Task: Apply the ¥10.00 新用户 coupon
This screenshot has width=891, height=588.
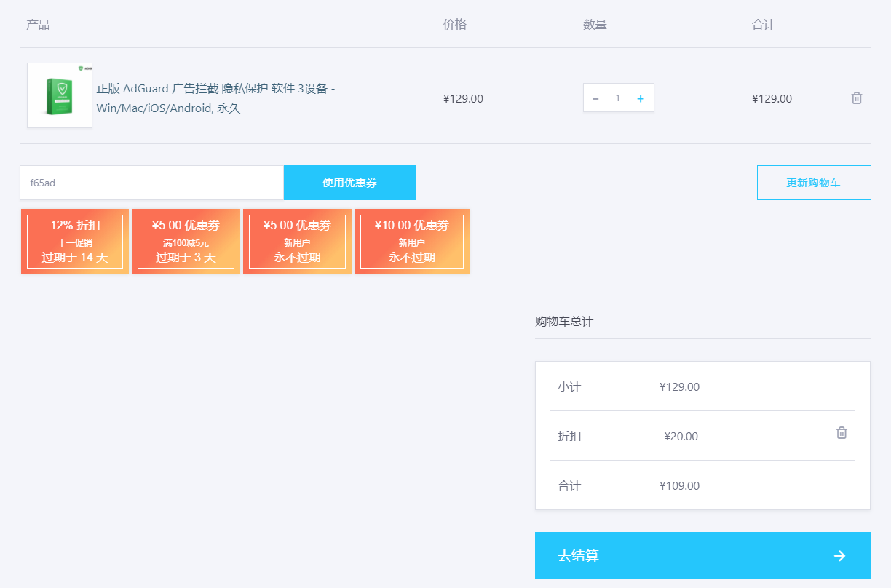Action: [x=412, y=242]
